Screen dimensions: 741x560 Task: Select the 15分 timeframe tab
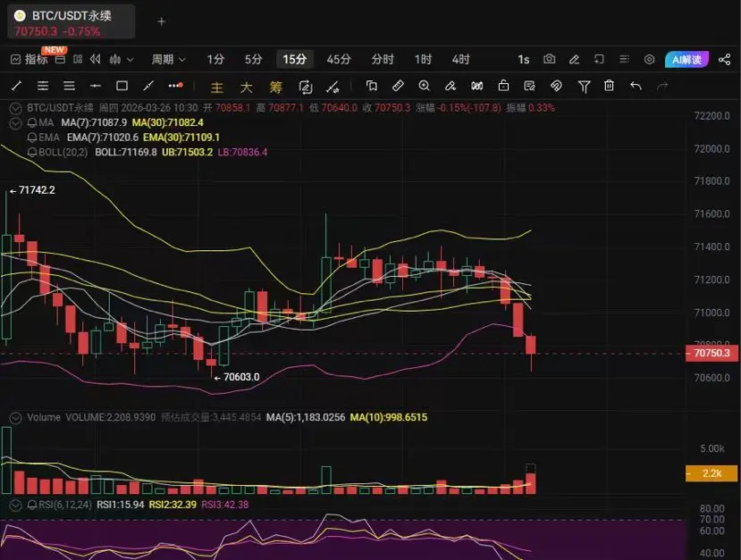(x=295, y=60)
